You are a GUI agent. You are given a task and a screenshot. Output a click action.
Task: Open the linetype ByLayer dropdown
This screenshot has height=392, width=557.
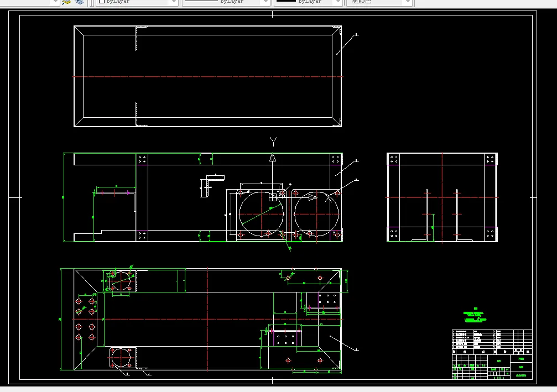226,2
